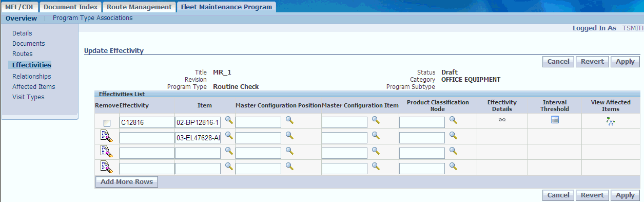Click remove icon in third effectivity row
The width and height of the screenshot is (644, 202).
coord(106,151)
